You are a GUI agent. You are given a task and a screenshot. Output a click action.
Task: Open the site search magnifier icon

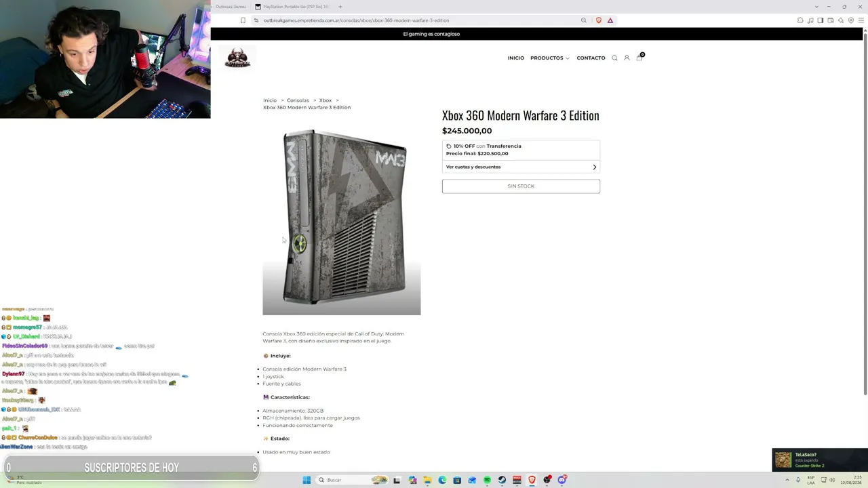(x=614, y=58)
